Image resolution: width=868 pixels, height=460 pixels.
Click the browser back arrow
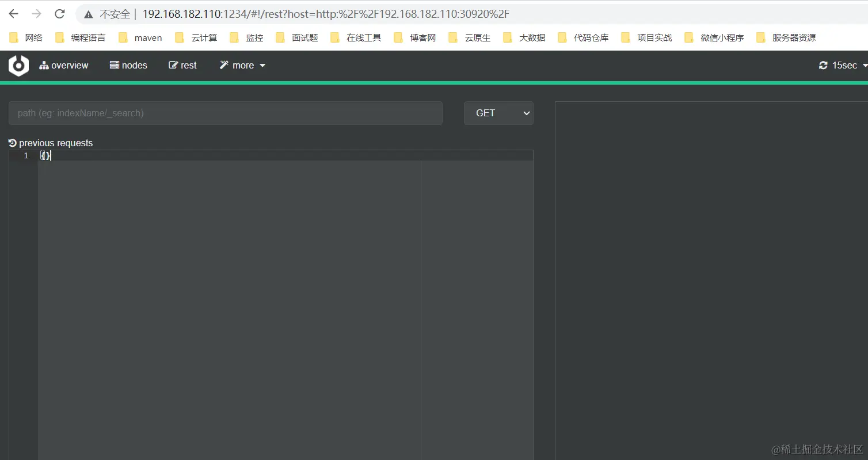tap(13, 14)
